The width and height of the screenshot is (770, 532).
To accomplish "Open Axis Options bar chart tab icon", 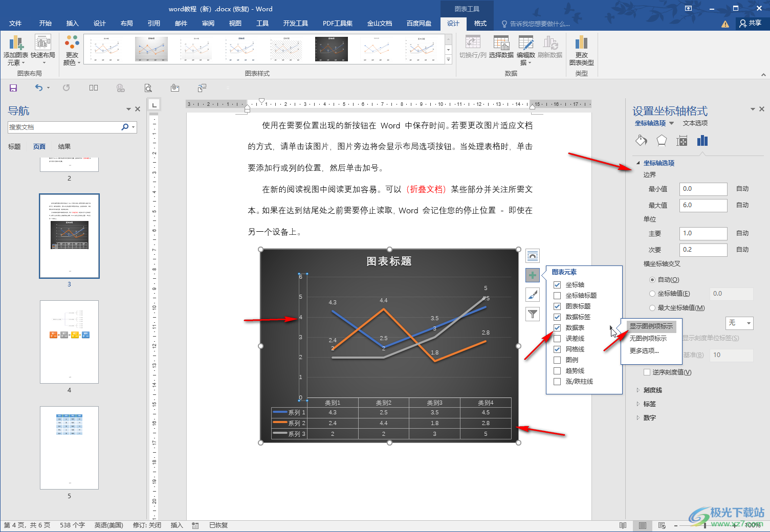I will click(702, 141).
